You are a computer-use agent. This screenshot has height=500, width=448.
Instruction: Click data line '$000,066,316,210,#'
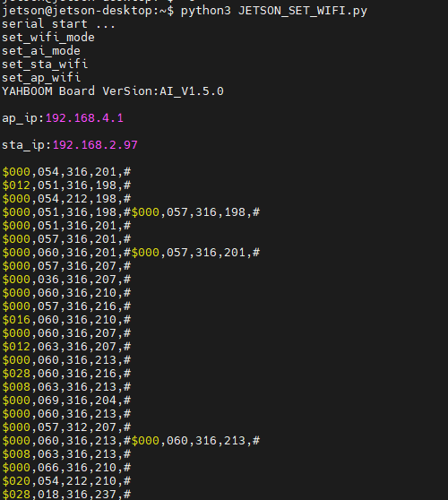[66, 468]
